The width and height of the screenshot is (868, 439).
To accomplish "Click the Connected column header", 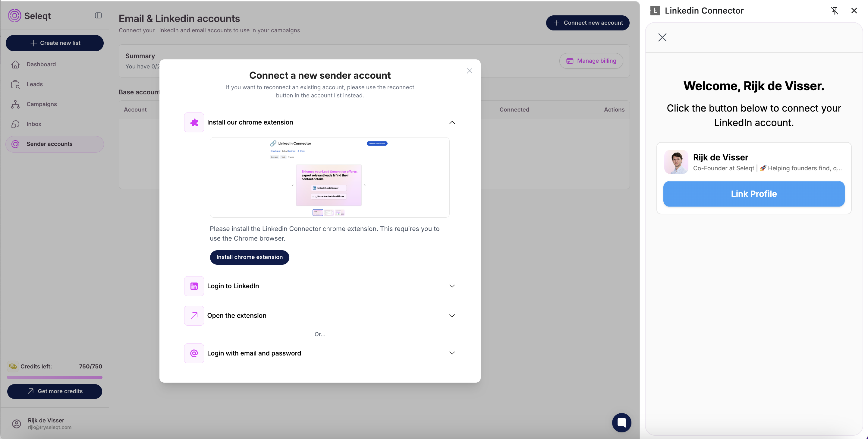I will [x=514, y=109].
